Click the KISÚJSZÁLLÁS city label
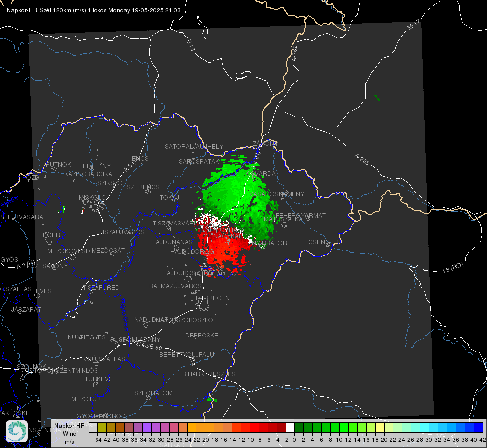 click(103, 359)
